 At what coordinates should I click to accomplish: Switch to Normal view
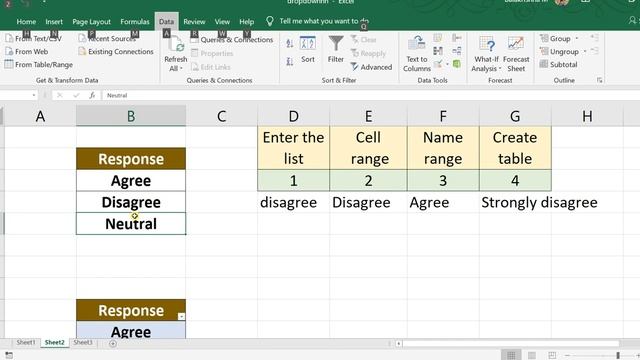[x=511, y=355]
